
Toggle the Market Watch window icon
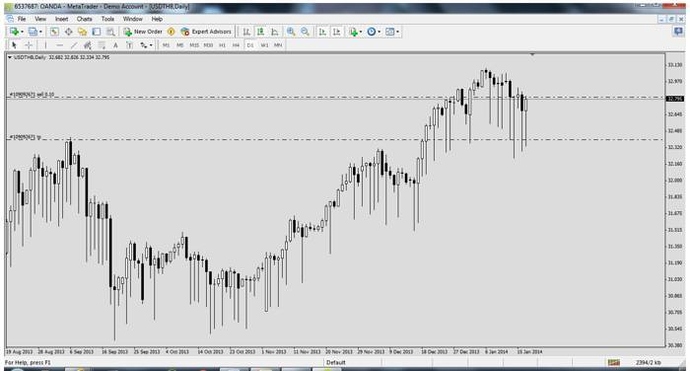tap(54, 32)
